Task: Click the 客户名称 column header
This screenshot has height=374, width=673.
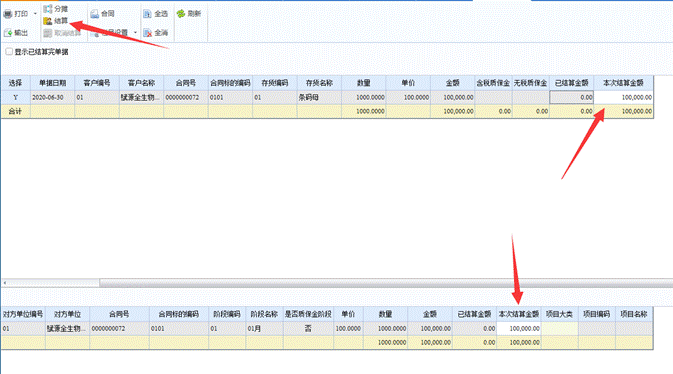Action: pyautogui.click(x=142, y=83)
